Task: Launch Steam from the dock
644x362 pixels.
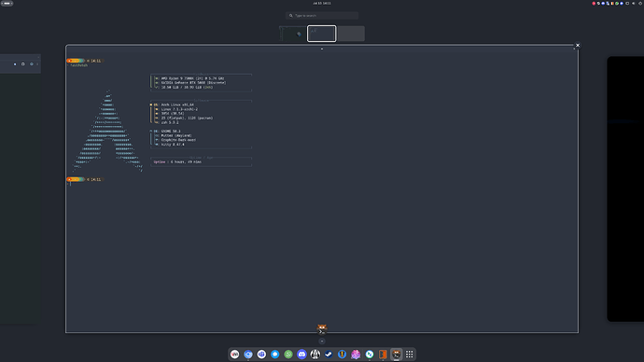Action: pos(329,355)
